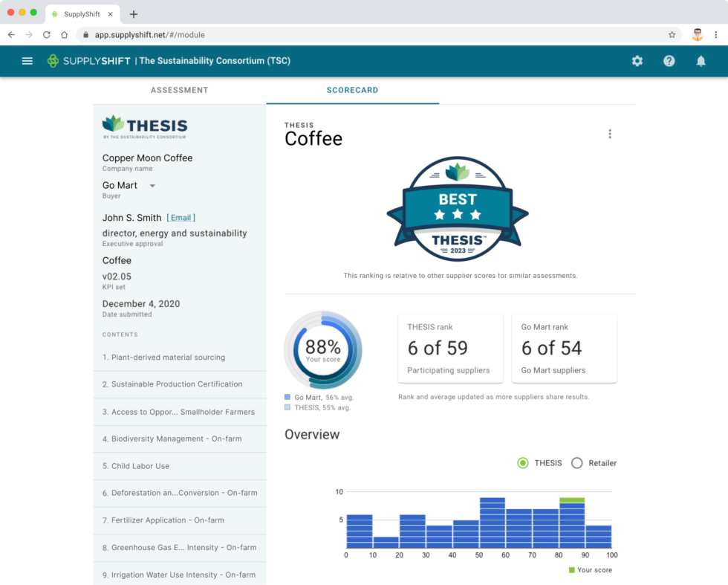728x585 pixels.
Task: Click the THESIS rank 6 of 59 card
Action: click(450, 349)
